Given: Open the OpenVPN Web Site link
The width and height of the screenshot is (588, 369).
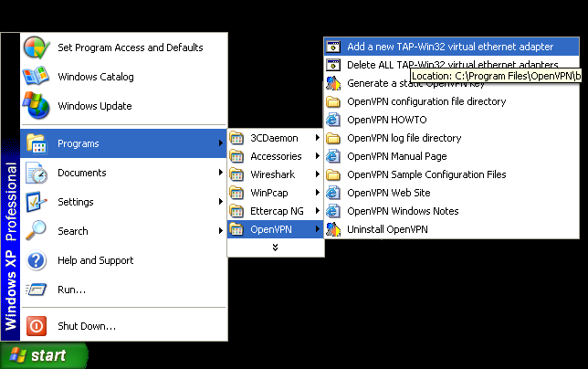Looking at the screenshot, I should coord(451,193).
